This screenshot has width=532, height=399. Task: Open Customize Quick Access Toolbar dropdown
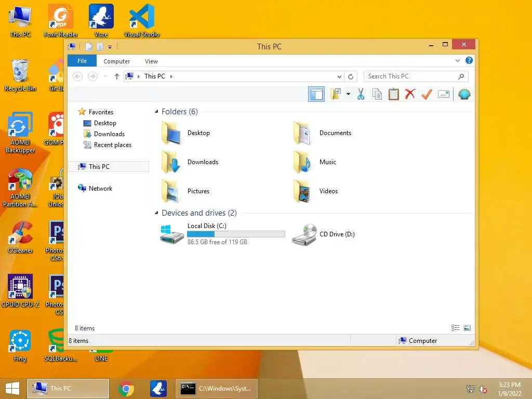[x=110, y=47]
